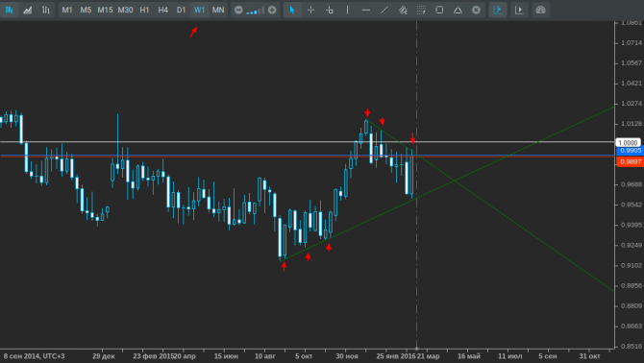Image resolution: width=644 pixels, height=363 pixels.
Task: Click the blue 0.9905 price label
Action: pos(630,151)
